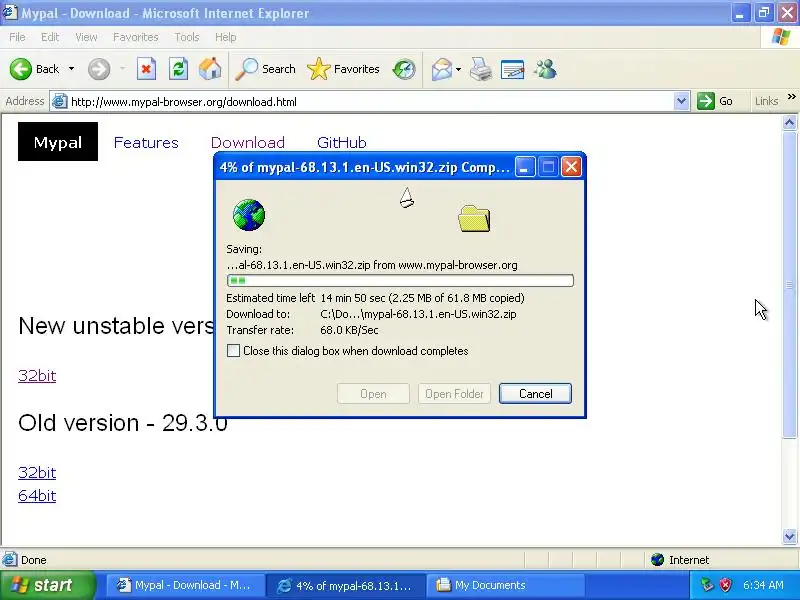Click the yellow folder icon in download dialog
The width and height of the screenshot is (800, 600).
click(474, 219)
